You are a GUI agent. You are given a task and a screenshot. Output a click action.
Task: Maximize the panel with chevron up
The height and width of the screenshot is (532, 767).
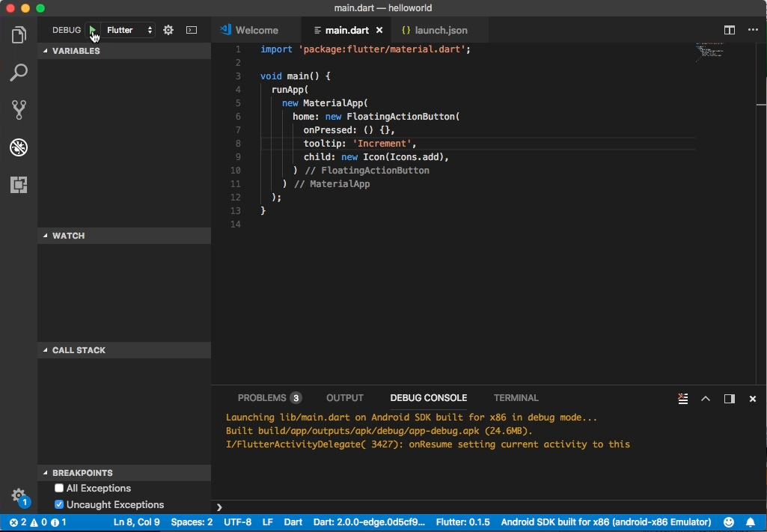pyautogui.click(x=706, y=399)
